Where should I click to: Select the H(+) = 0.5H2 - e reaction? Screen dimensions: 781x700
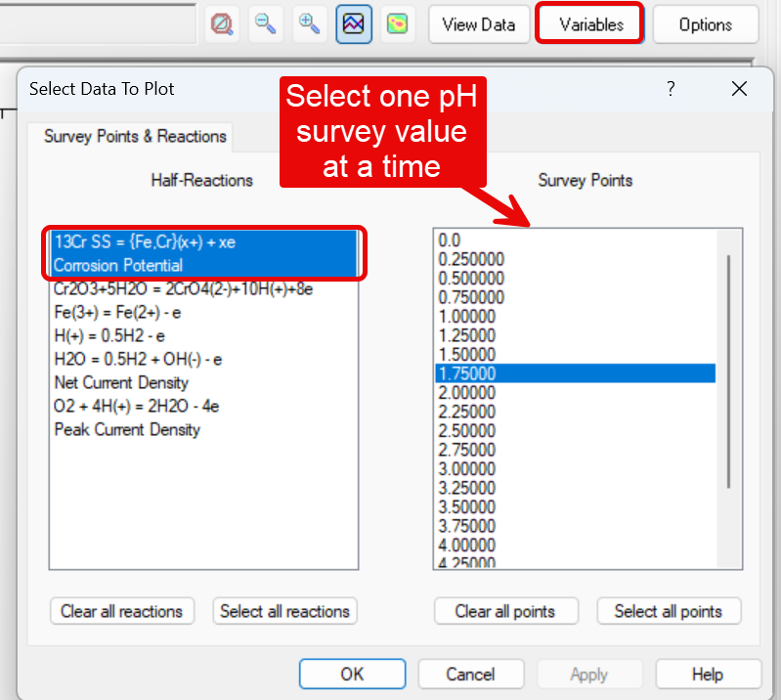pos(204,335)
